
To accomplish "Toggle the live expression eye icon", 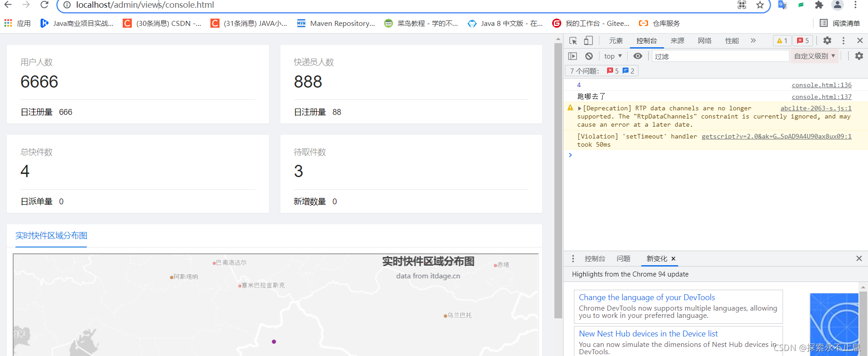I will coord(638,56).
